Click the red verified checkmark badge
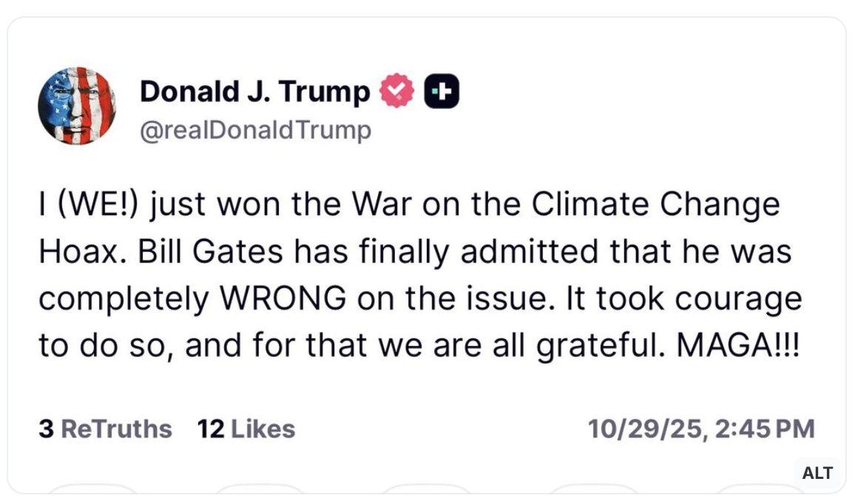This screenshot has width=858, height=504. [x=397, y=91]
